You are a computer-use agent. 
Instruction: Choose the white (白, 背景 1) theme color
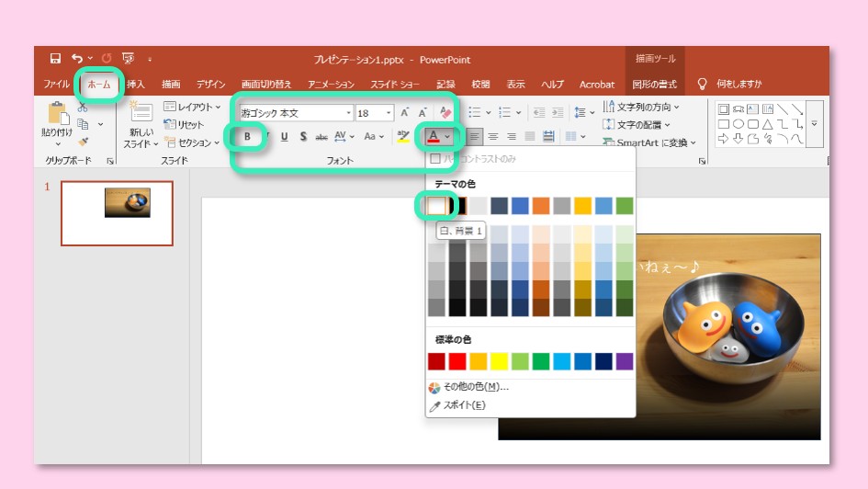(x=436, y=206)
